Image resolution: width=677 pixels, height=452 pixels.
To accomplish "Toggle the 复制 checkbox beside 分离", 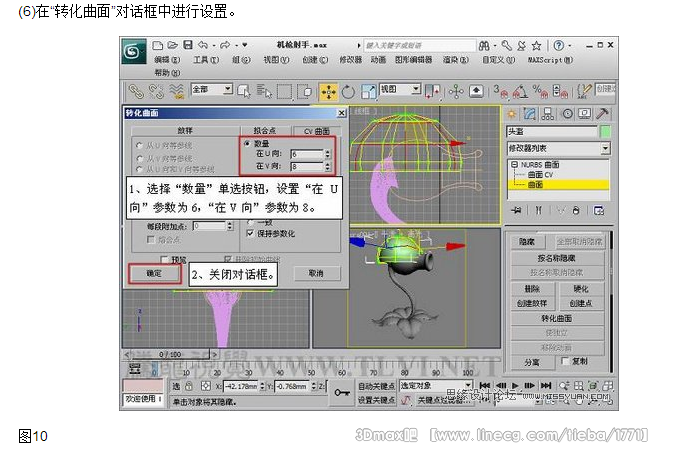I will [565, 360].
